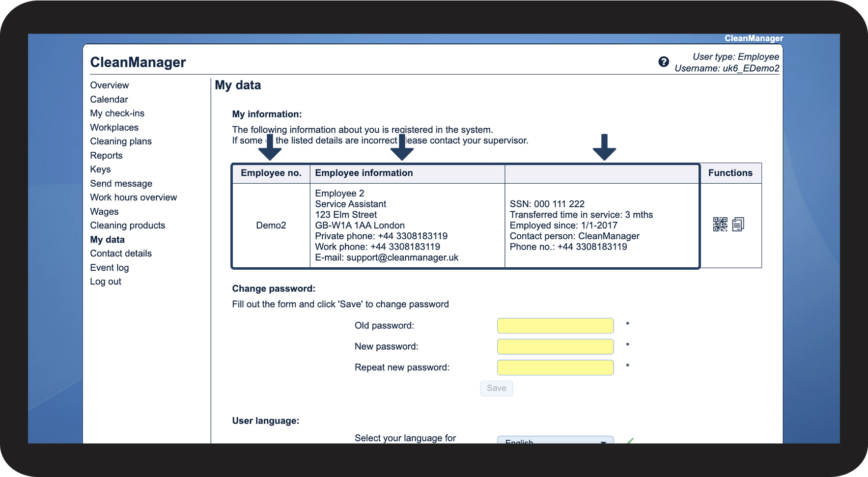Open the help question mark icon
Viewport: 868px width, 477px height.
tap(664, 62)
